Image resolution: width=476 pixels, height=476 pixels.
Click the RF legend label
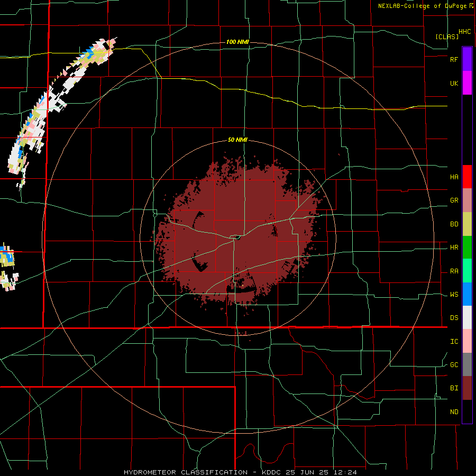point(454,59)
